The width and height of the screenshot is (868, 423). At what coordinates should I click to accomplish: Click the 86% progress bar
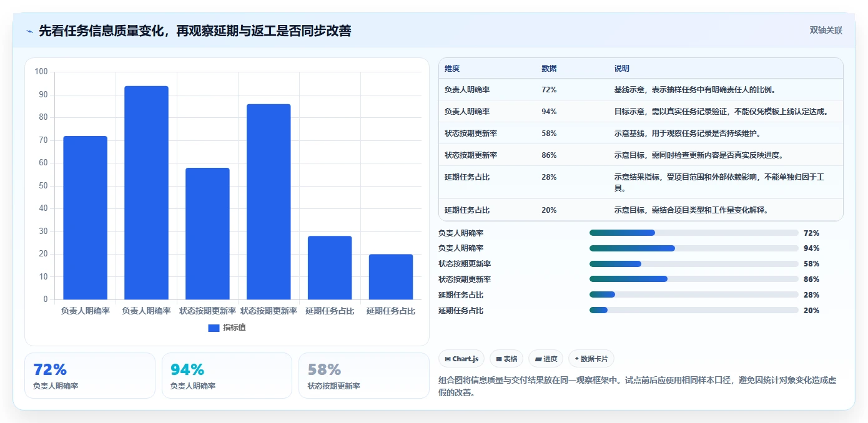click(x=694, y=279)
